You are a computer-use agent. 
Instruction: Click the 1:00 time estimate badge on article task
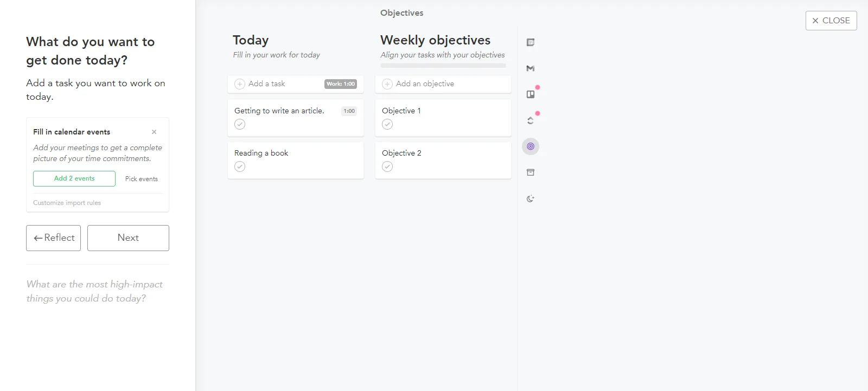[x=349, y=111]
